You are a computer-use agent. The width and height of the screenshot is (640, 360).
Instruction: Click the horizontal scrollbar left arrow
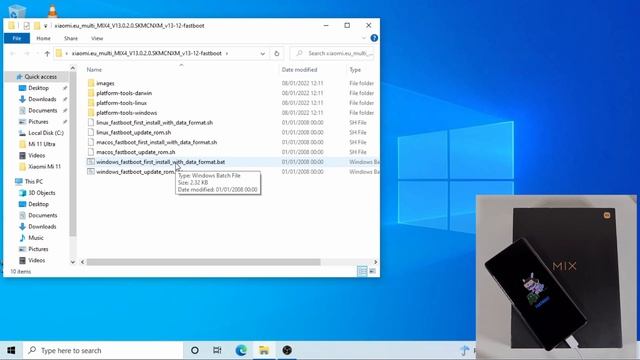(x=82, y=262)
